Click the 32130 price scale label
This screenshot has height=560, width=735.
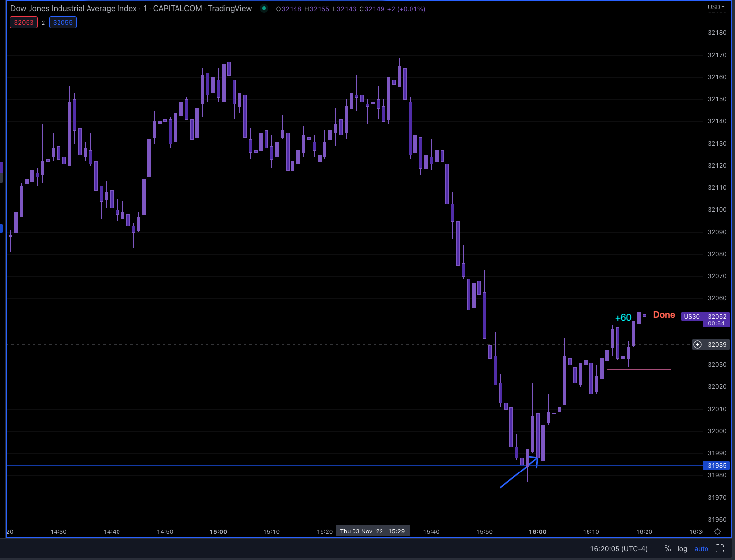click(717, 144)
